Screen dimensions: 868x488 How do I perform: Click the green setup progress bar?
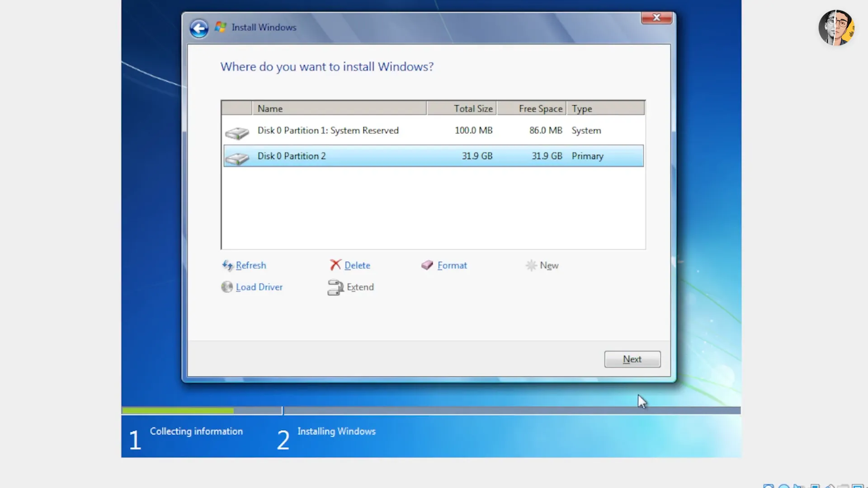tap(178, 410)
